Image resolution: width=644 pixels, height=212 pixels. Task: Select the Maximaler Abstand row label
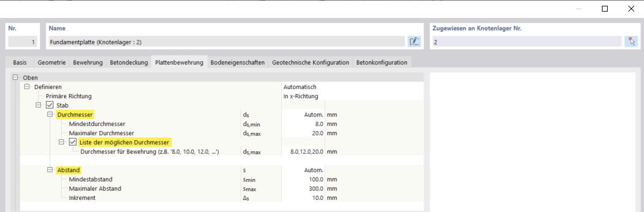(x=95, y=188)
